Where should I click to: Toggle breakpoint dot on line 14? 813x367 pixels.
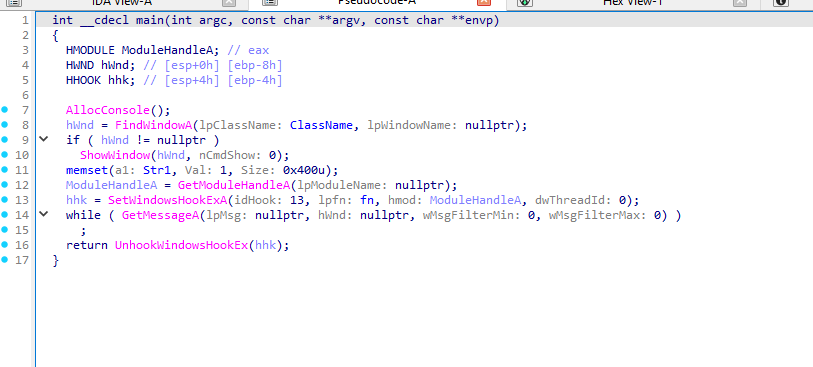(5, 215)
